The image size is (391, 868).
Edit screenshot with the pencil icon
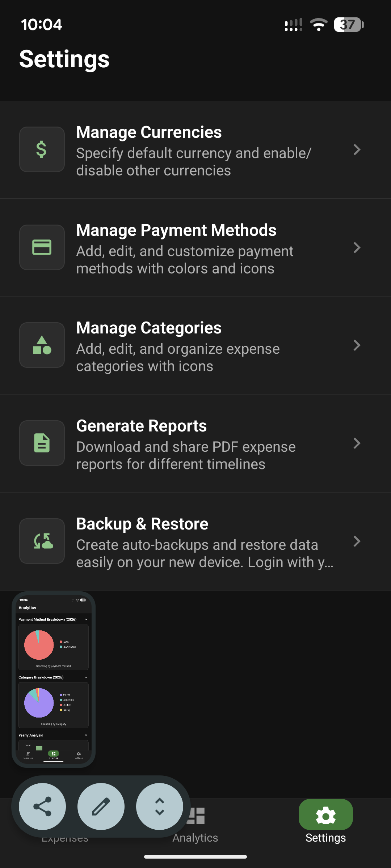click(x=101, y=807)
